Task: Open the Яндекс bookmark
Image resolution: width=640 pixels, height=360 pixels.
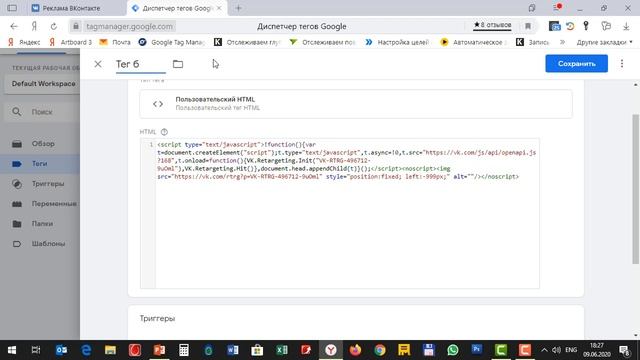Action: pyautogui.click(x=24, y=42)
